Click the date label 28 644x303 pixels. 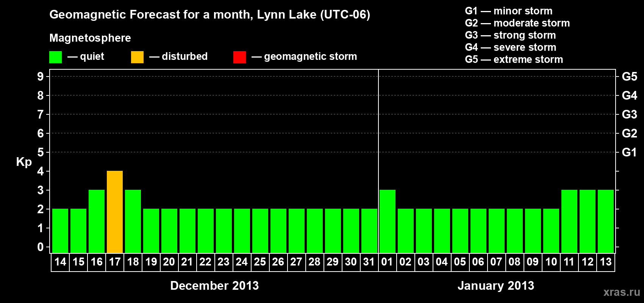(315, 262)
